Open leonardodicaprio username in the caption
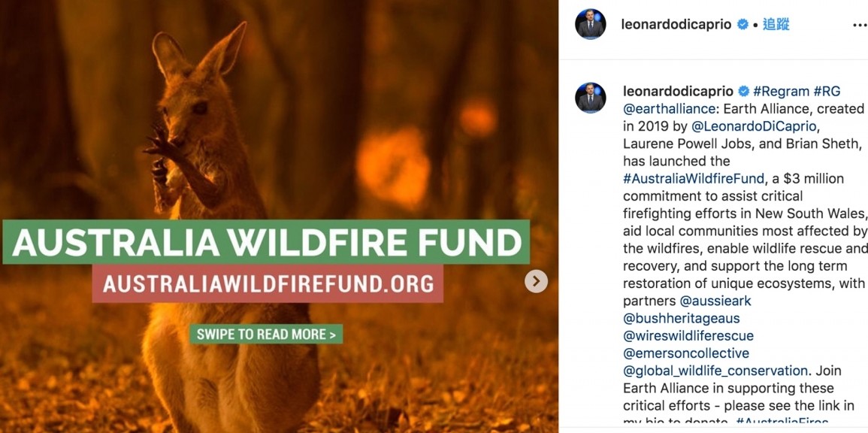 pos(678,91)
